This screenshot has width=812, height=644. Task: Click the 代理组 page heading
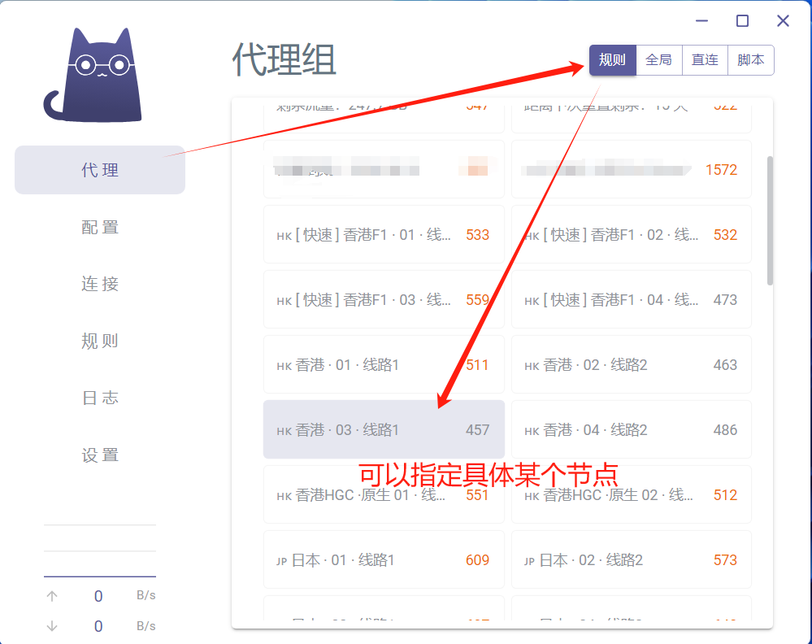(284, 59)
